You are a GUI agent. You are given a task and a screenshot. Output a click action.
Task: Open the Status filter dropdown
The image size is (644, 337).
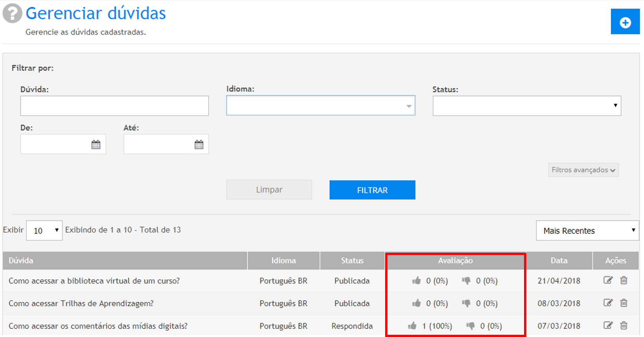[x=526, y=106]
